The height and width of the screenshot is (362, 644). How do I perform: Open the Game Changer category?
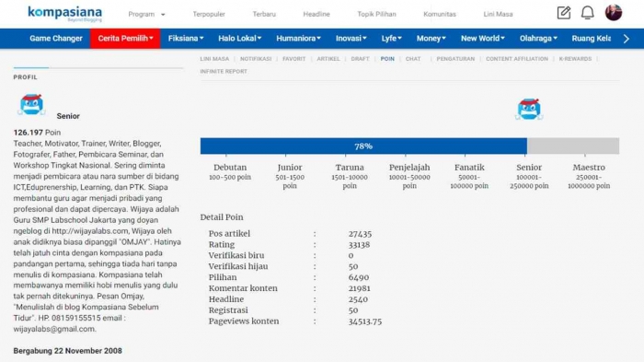click(x=56, y=39)
